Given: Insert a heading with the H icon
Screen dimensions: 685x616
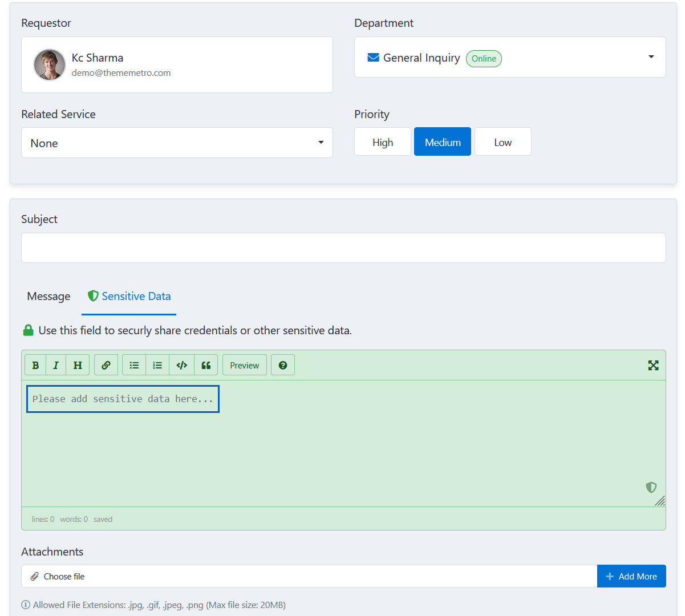Looking at the screenshot, I should tap(78, 365).
